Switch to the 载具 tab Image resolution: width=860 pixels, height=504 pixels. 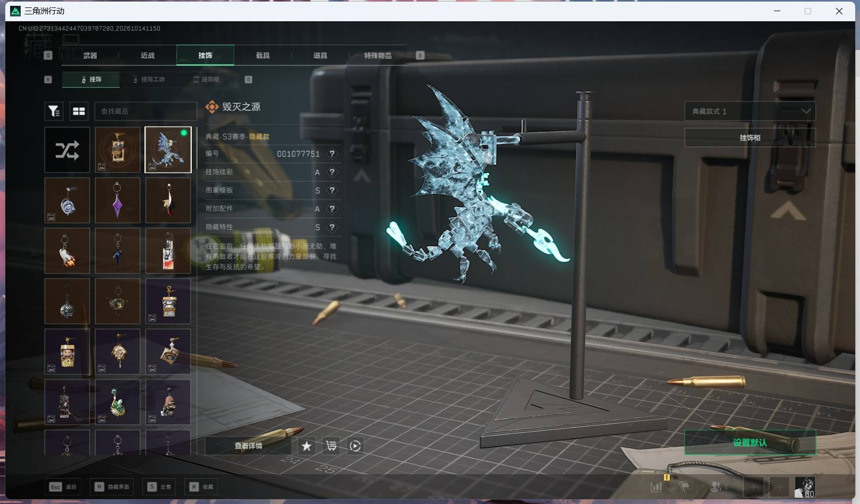click(x=262, y=55)
